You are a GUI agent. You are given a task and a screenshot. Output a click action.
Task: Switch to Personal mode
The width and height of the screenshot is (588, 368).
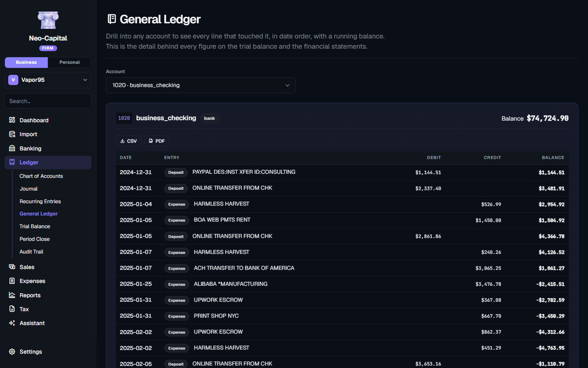[x=69, y=62]
